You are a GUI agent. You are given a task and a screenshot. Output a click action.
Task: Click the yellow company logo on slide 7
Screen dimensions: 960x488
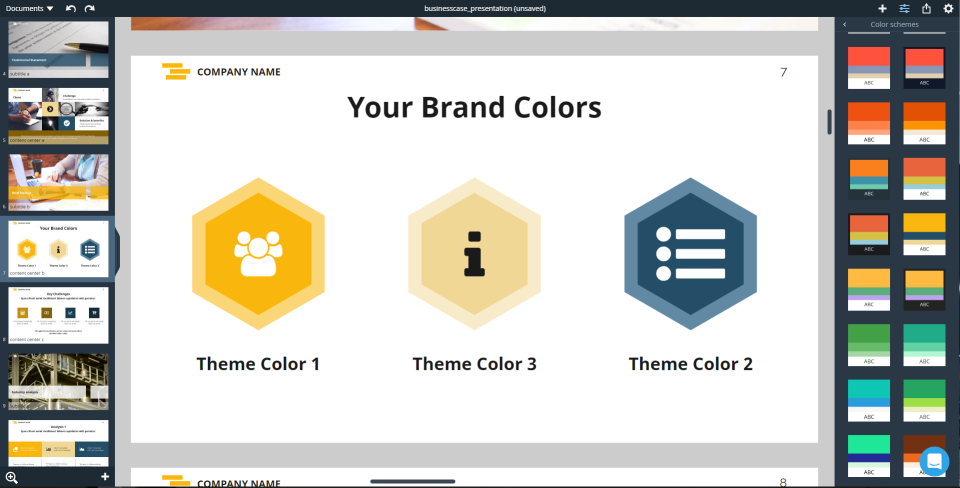tap(176, 72)
